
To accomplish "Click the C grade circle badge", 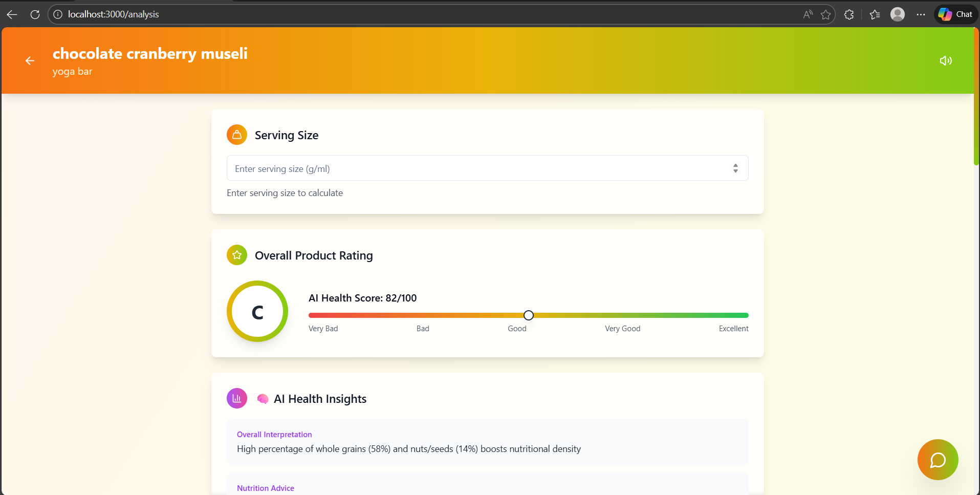I will [257, 311].
